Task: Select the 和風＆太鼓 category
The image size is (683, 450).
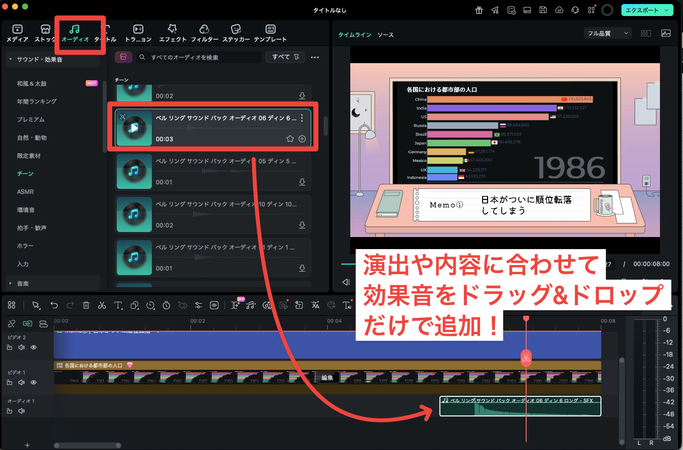Action: click(31, 83)
